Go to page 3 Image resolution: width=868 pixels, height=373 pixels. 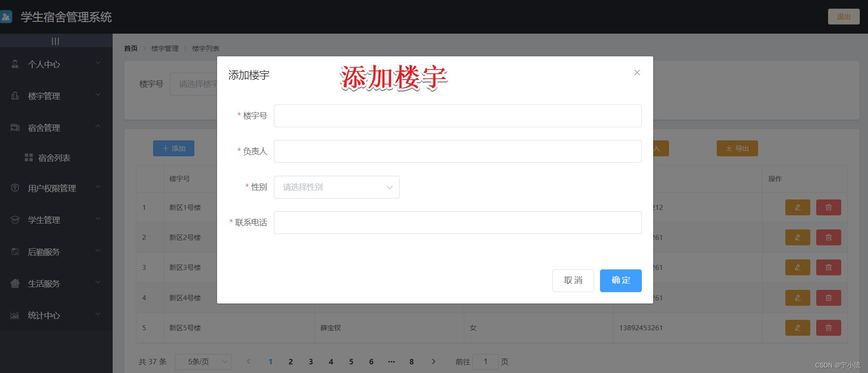(311, 362)
